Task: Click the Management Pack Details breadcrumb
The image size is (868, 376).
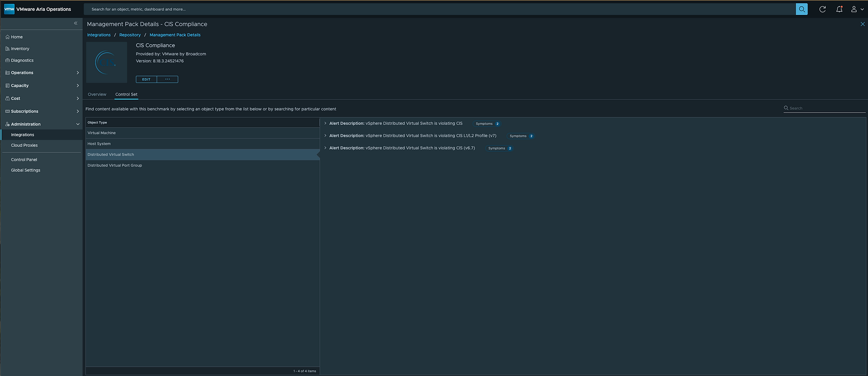Action: click(x=175, y=35)
